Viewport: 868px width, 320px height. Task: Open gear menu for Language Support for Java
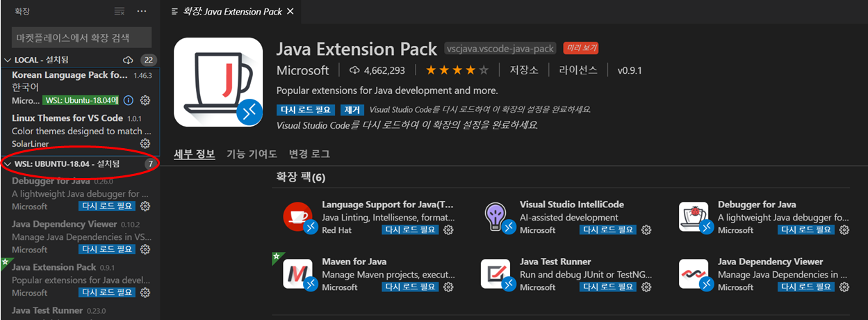pos(449,230)
